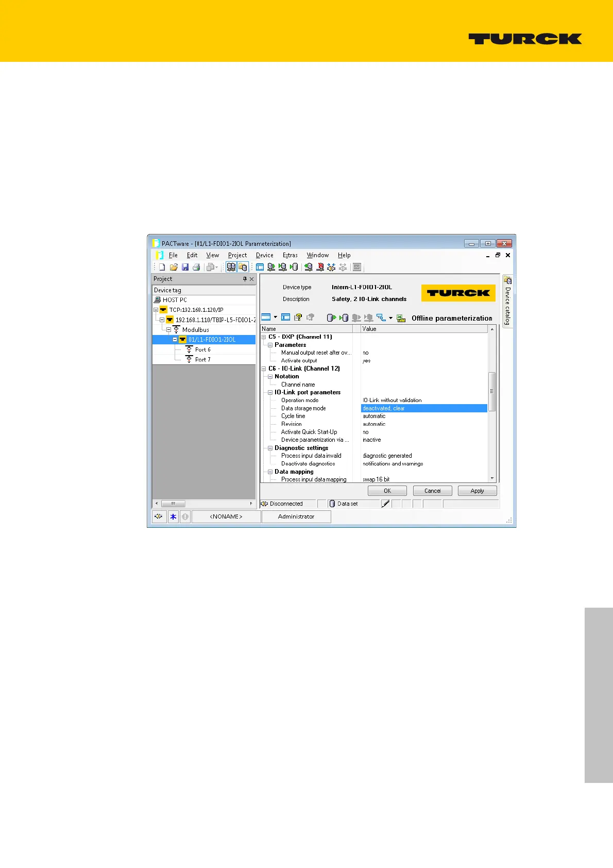
Task: Pin the Project panel
Action: [x=245, y=279]
